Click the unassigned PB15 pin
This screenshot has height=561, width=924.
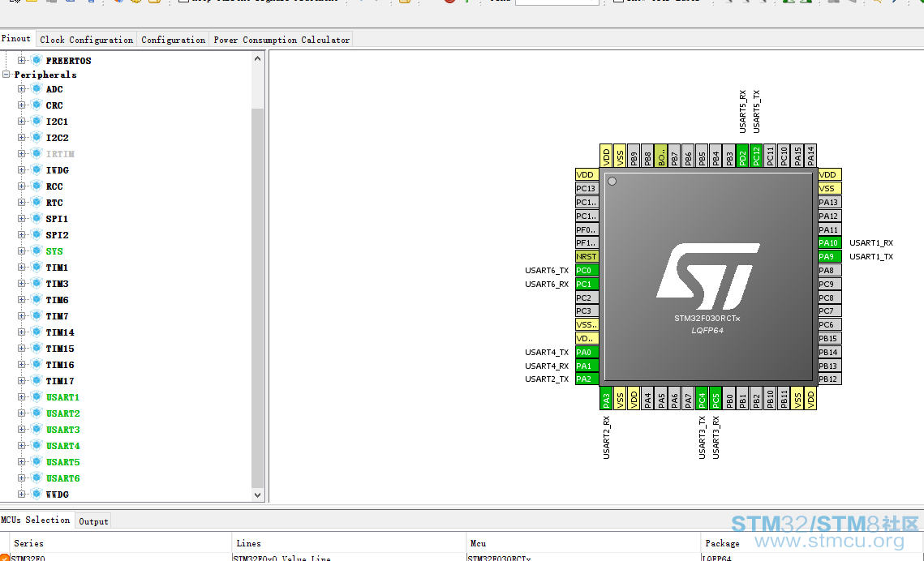click(x=829, y=339)
